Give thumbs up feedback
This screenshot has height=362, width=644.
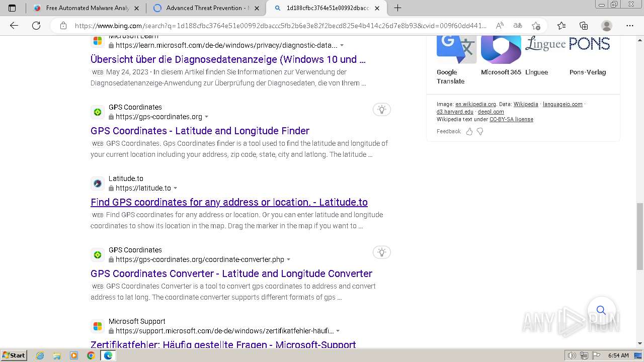[x=469, y=131]
